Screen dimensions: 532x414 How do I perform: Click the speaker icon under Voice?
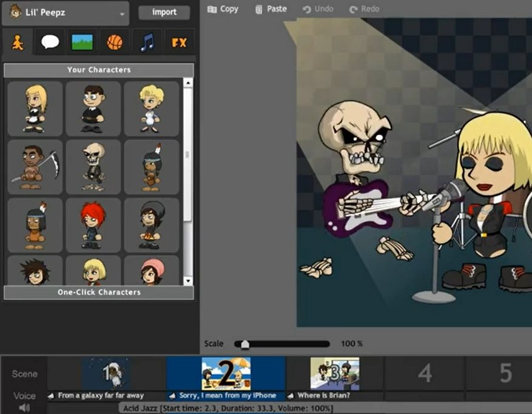pos(24,408)
